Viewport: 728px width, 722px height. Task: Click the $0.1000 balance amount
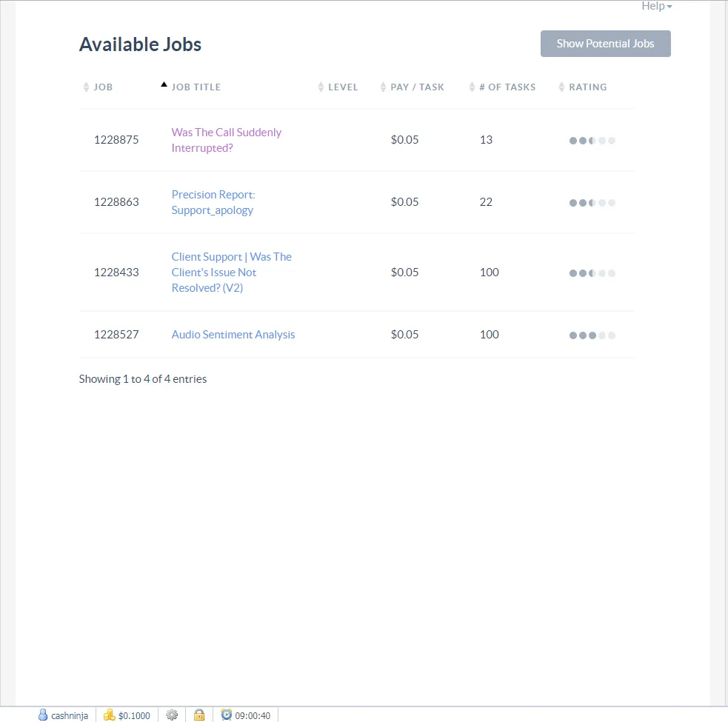pyautogui.click(x=134, y=715)
